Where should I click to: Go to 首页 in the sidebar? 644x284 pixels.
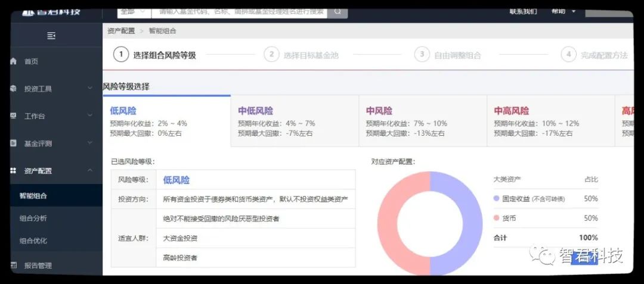pyautogui.click(x=31, y=61)
